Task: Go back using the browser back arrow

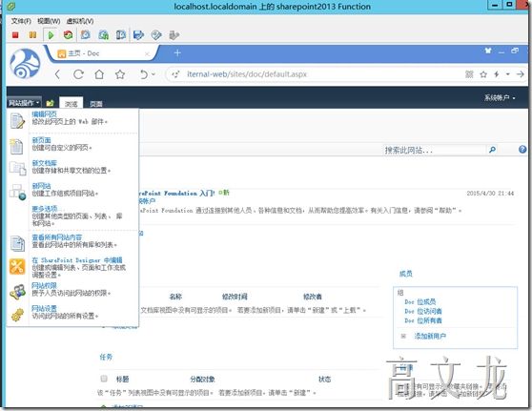Action: click(x=57, y=74)
